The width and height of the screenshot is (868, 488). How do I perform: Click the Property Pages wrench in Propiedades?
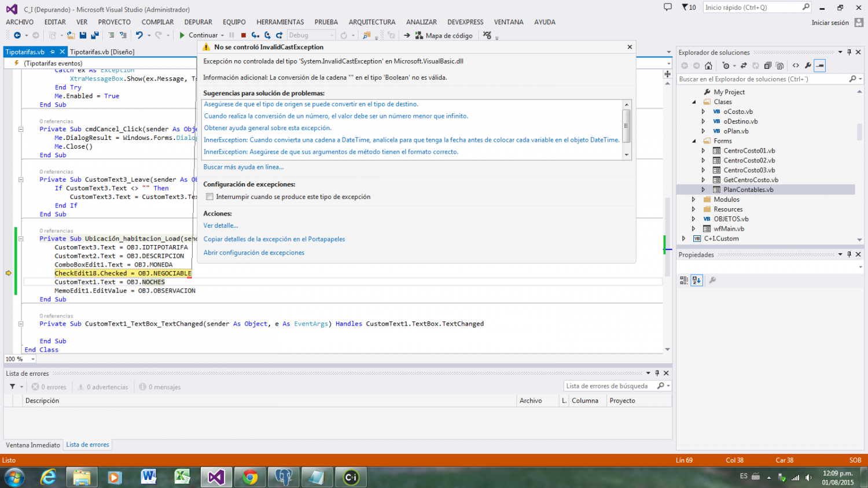click(x=712, y=280)
